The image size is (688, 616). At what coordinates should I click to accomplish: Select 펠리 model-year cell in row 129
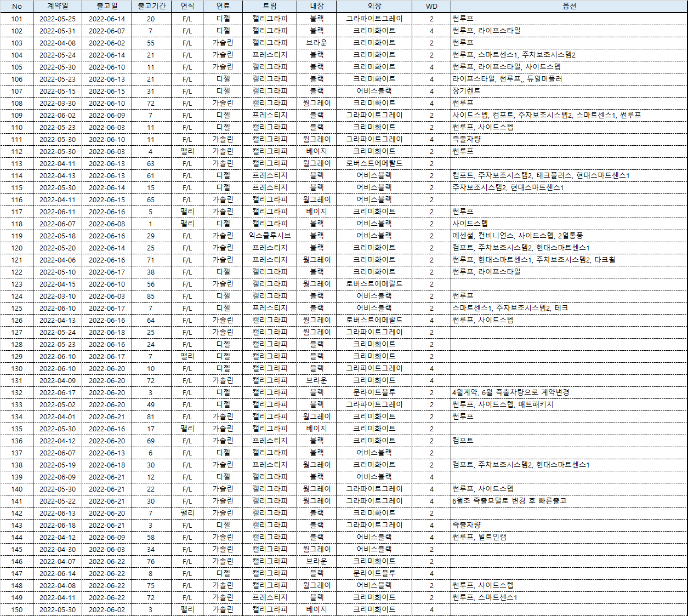pyautogui.click(x=187, y=356)
